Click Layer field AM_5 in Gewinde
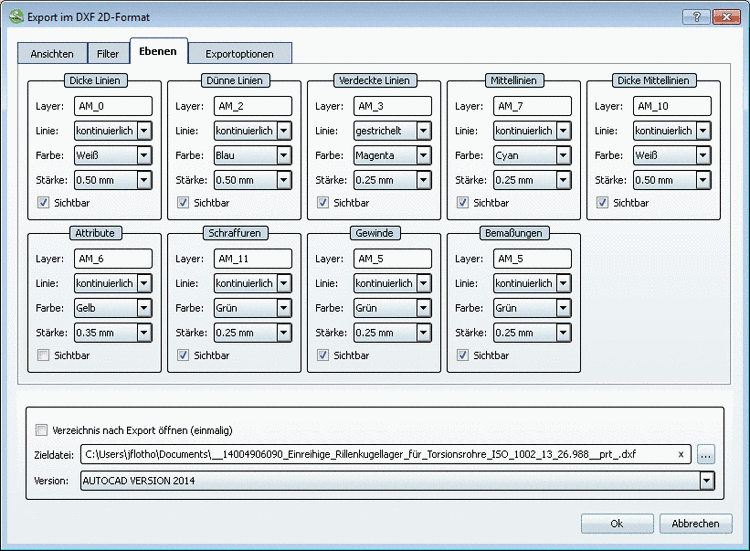The image size is (750, 551). [393, 259]
